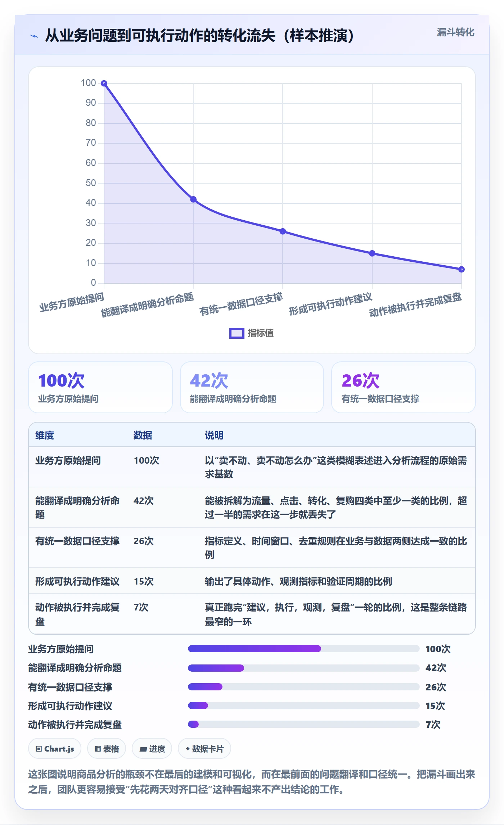Click the 维度 table column header
This screenshot has width=504, height=825.
[45, 435]
